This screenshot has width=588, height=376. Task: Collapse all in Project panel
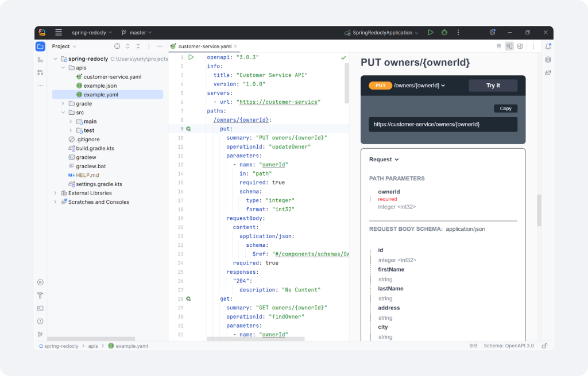(138, 46)
